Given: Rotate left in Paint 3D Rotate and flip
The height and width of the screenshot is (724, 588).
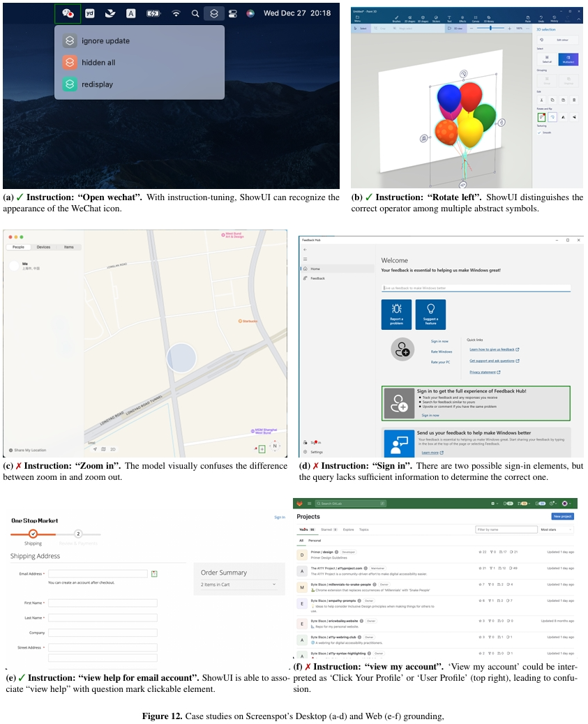Looking at the screenshot, I should pyautogui.click(x=541, y=117).
